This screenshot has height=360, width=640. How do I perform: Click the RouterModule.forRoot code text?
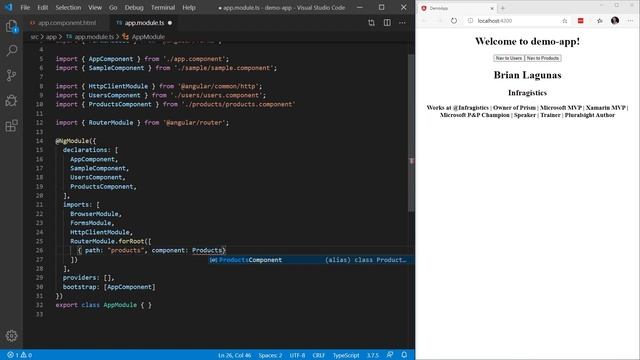[x=111, y=241]
